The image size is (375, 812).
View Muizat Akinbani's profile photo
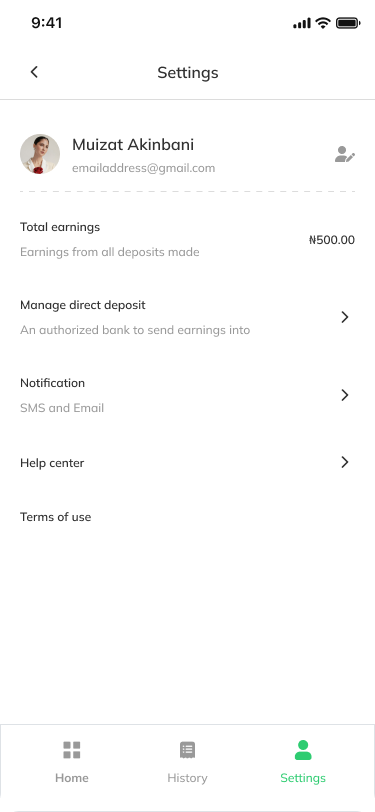click(40, 154)
